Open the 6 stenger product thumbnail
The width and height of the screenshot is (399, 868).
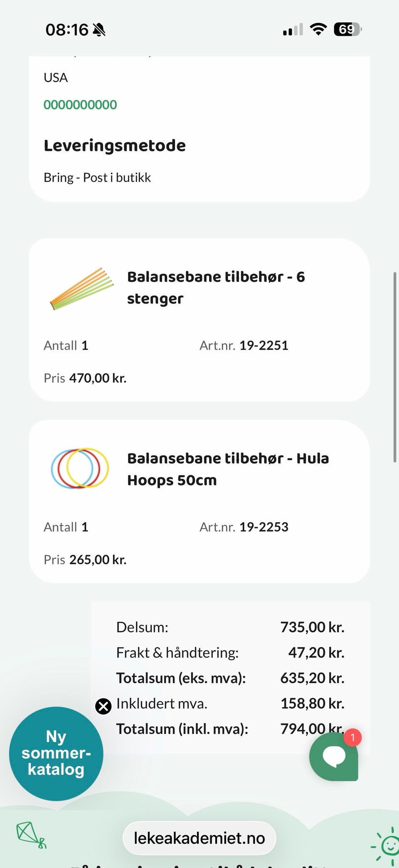click(x=80, y=288)
